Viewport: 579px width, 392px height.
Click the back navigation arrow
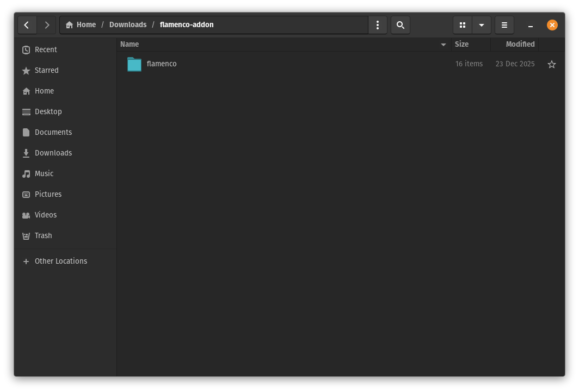coord(27,25)
